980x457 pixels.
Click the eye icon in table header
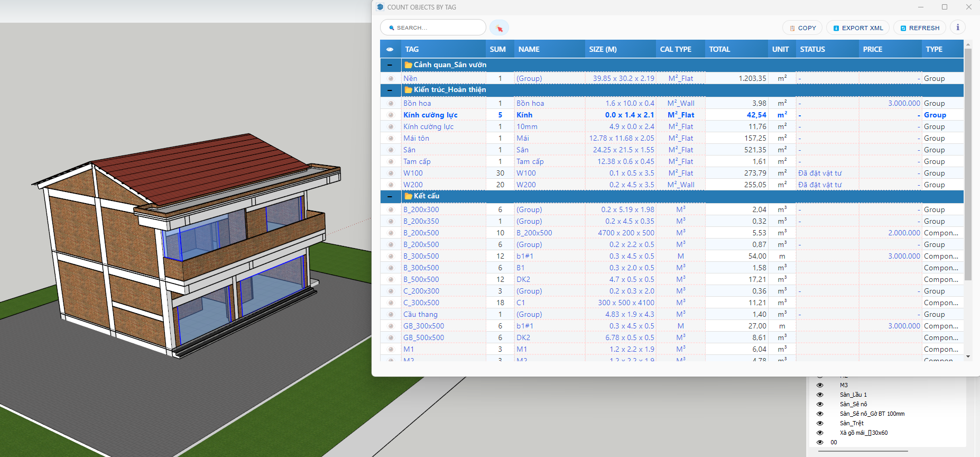click(390, 49)
